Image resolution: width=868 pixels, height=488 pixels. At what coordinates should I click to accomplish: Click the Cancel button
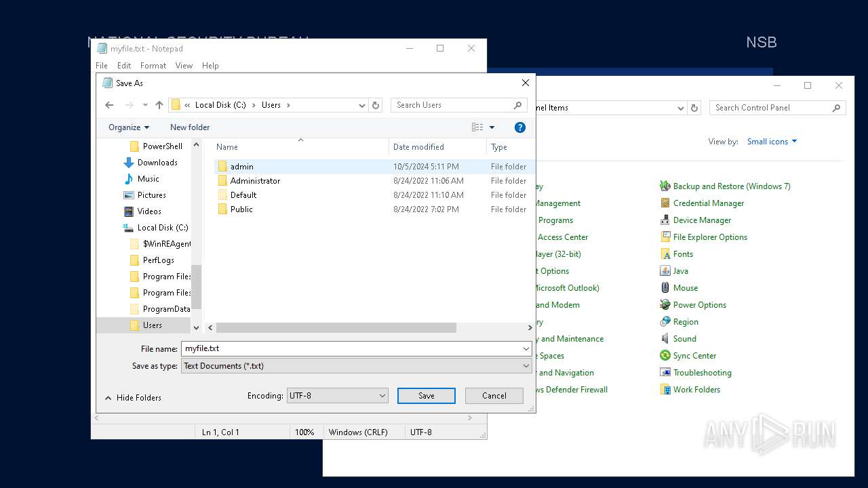click(x=494, y=396)
